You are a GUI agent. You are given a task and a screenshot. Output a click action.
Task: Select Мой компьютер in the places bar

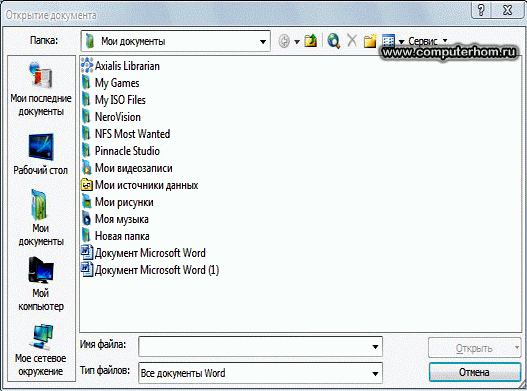(41, 284)
